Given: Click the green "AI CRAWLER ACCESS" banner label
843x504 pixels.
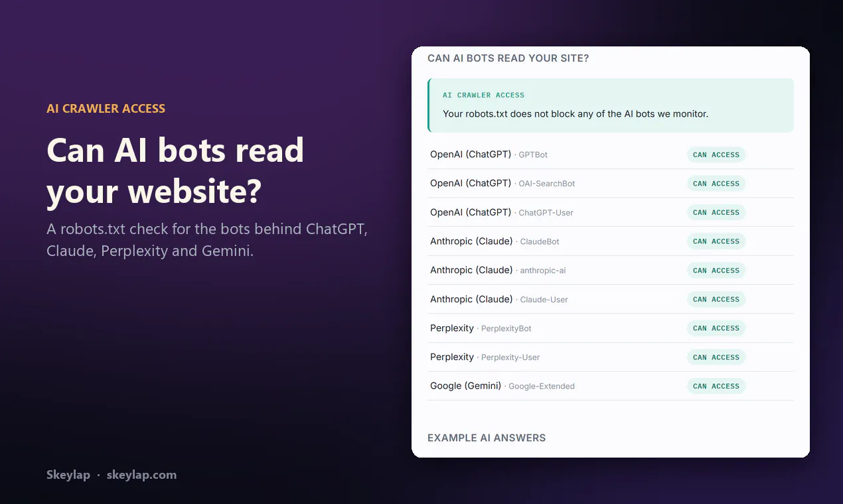Looking at the screenshot, I should 484,95.
